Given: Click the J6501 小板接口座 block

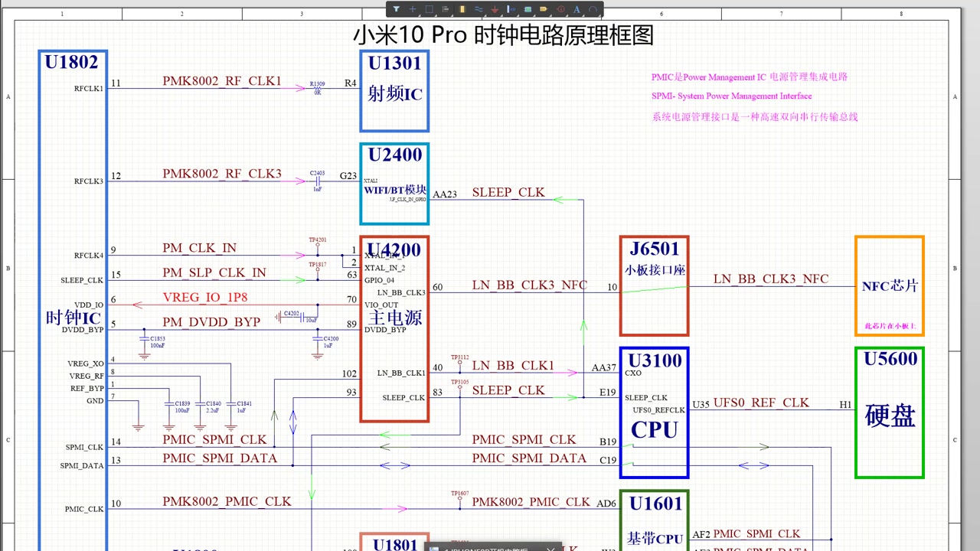Looking at the screenshot, I should coord(654,285).
